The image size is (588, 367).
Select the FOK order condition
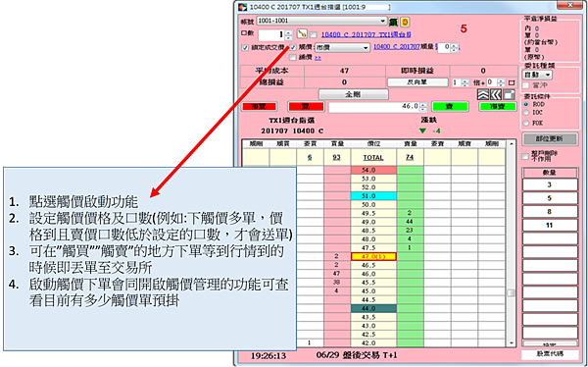point(526,123)
